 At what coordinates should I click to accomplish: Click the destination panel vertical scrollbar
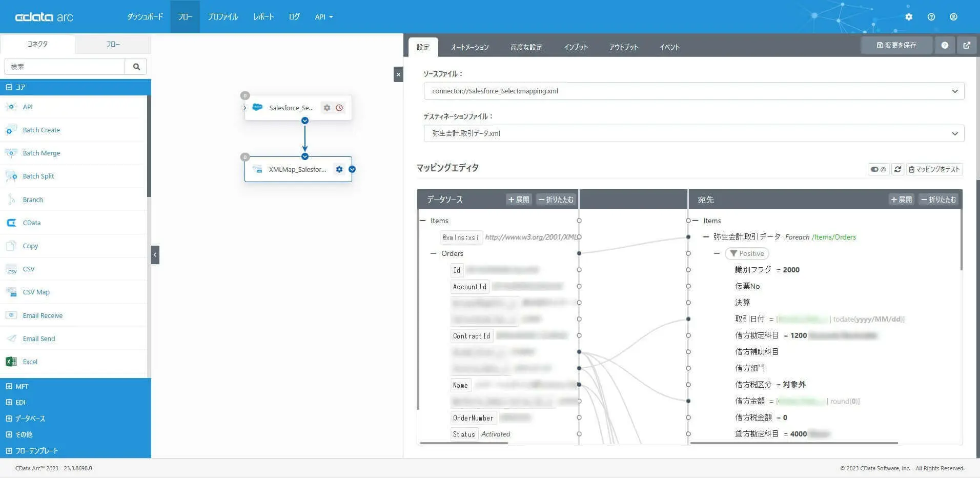[x=961, y=240]
